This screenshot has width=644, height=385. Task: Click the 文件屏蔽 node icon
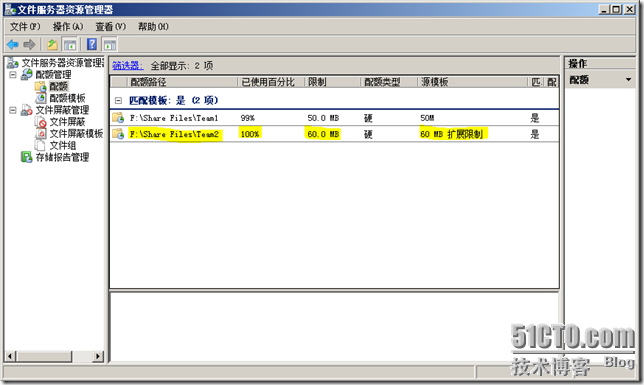pyautogui.click(x=41, y=122)
